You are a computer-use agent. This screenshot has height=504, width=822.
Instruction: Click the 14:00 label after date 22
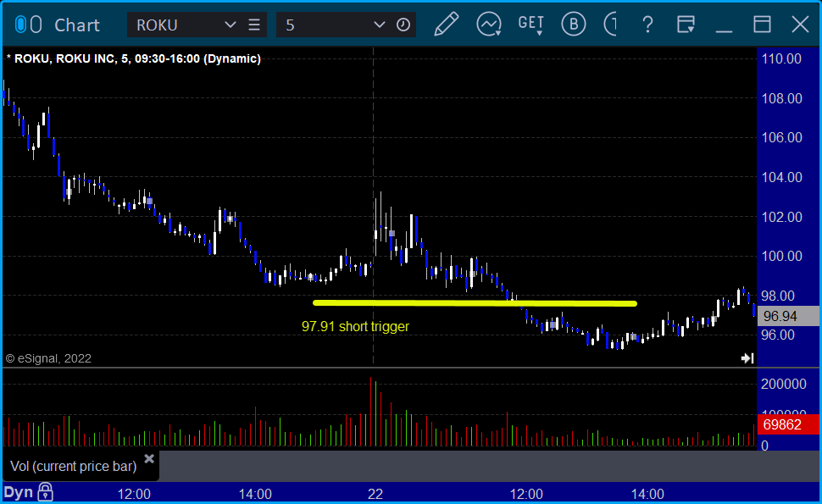647,494
